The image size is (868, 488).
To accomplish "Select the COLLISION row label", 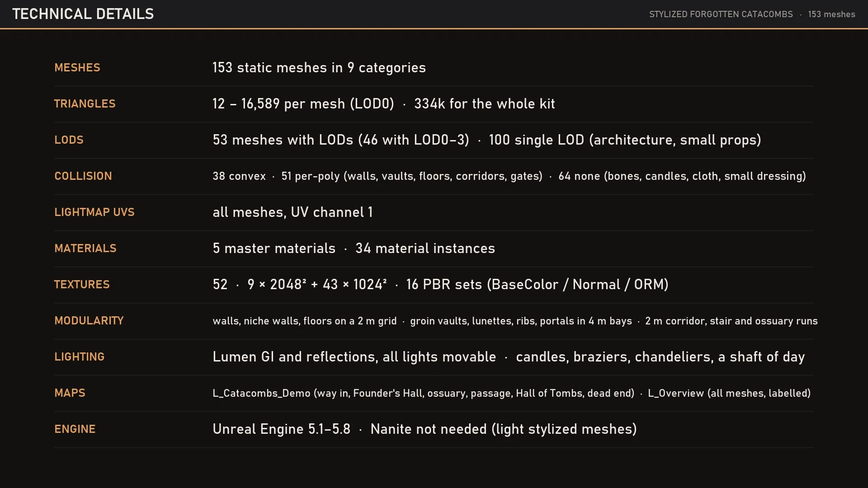I will pos(83,176).
